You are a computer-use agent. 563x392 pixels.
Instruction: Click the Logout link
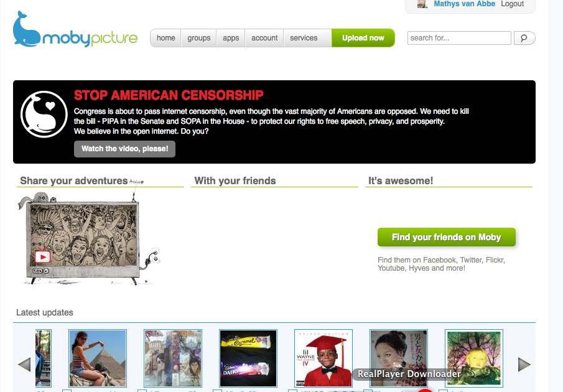point(513,4)
